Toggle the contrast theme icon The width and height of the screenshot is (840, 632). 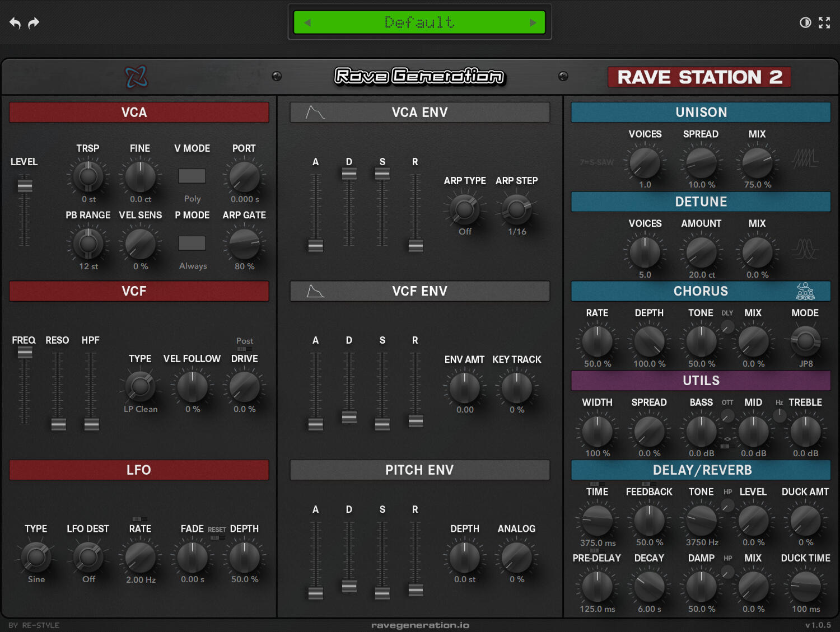coord(805,22)
